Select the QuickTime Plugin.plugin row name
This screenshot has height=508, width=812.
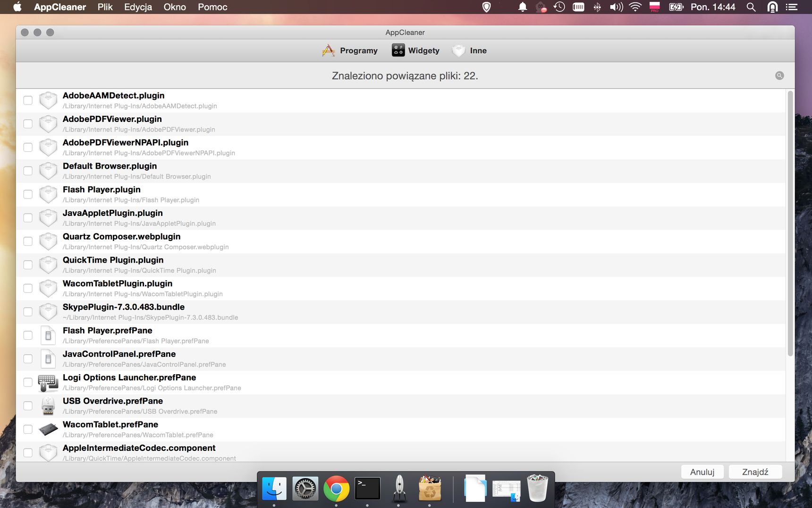click(x=113, y=260)
